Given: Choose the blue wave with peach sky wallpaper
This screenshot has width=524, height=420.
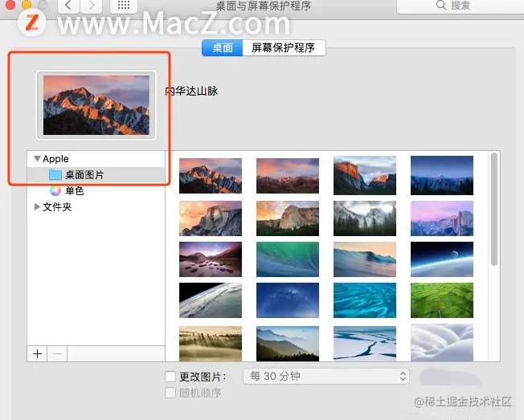Looking at the screenshot, I should point(365,259).
